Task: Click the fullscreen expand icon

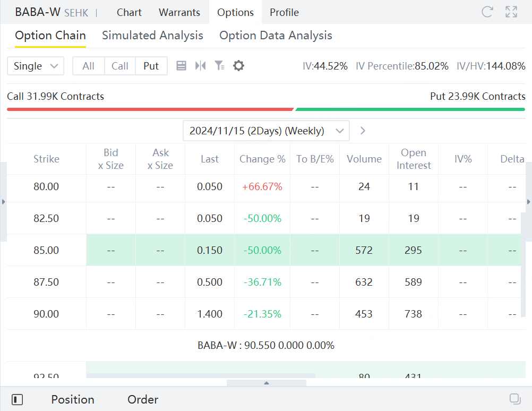Action: pos(511,12)
